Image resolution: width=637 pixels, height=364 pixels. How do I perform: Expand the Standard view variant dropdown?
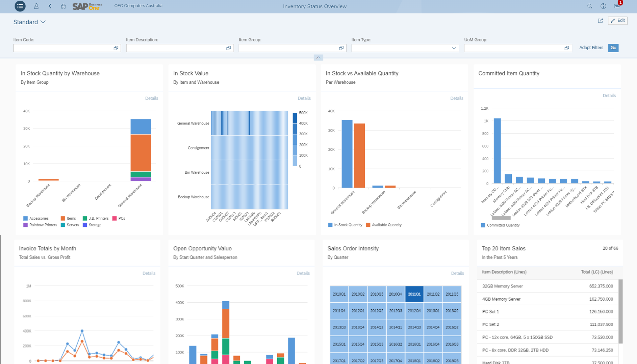tap(43, 22)
